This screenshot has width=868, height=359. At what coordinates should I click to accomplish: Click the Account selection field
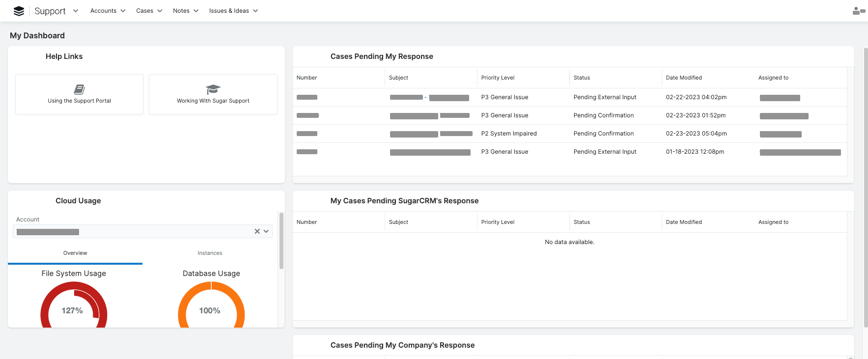142,231
